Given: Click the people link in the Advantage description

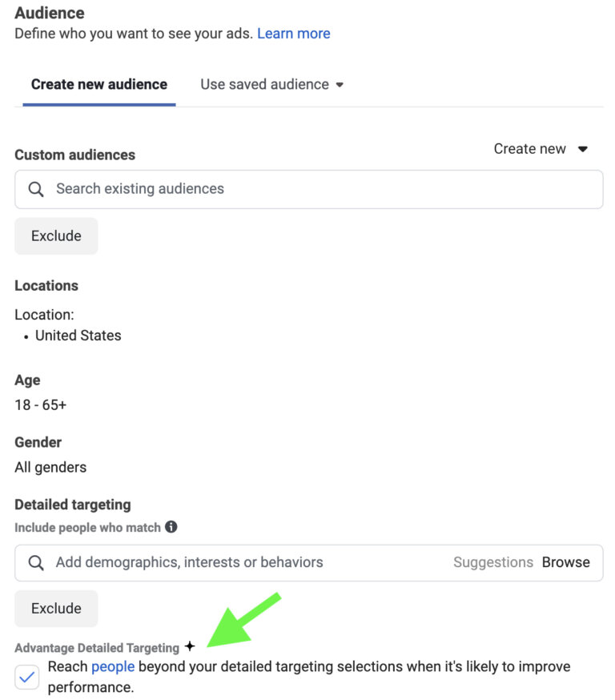Looking at the screenshot, I should click(x=112, y=666).
